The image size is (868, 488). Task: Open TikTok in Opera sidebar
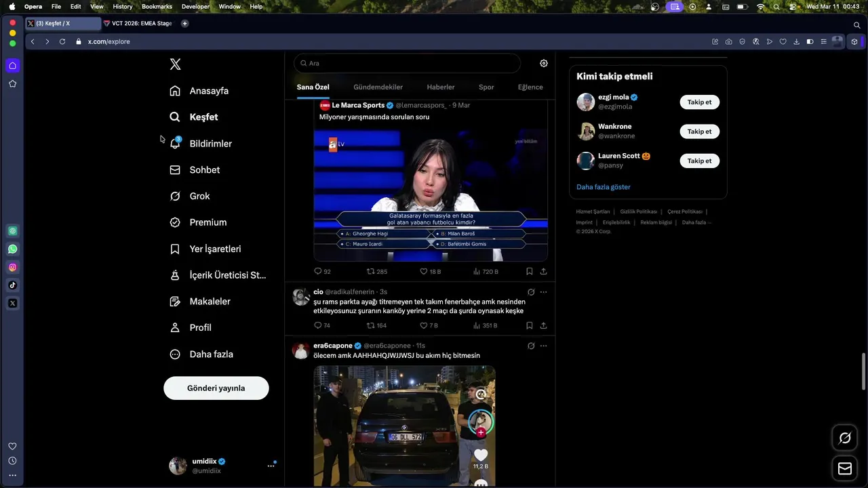pyautogui.click(x=12, y=285)
